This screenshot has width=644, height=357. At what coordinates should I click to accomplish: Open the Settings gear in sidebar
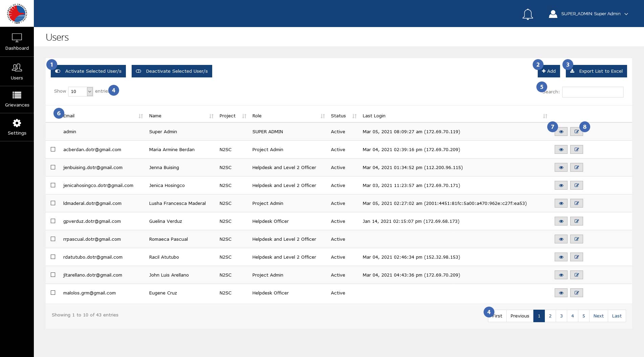(x=17, y=123)
